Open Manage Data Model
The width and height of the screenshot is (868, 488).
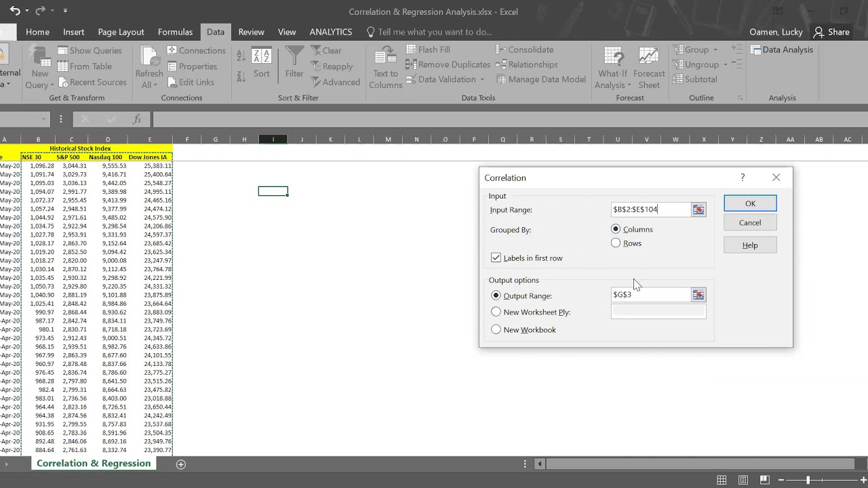tap(541, 79)
